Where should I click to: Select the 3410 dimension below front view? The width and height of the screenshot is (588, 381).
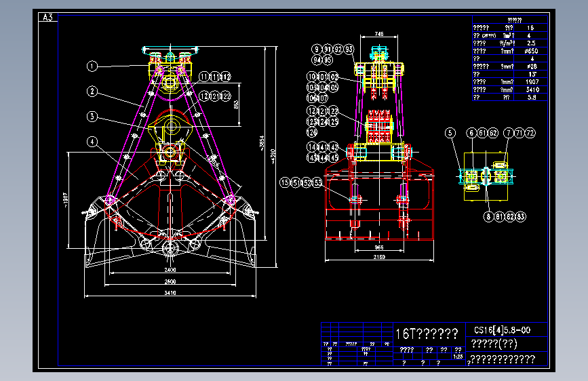tap(170, 292)
